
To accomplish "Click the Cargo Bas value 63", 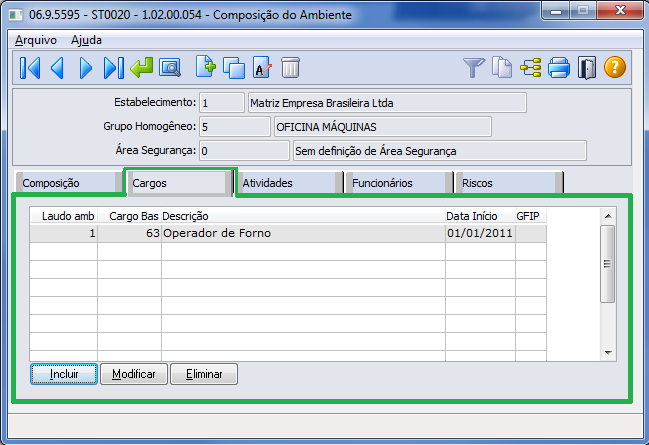I will point(130,233).
